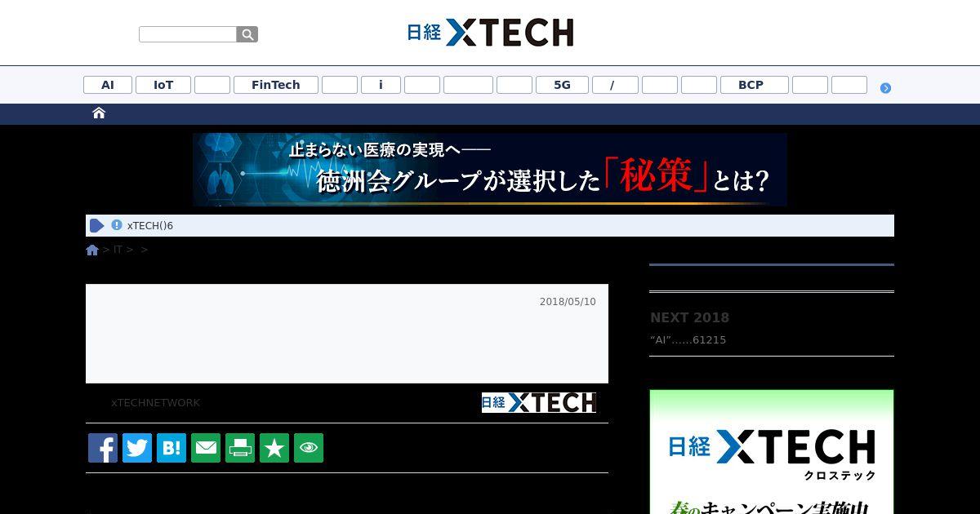This screenshot has width=980, height=514.
Task: Expand more topics with round arrow
Action: 885,88
